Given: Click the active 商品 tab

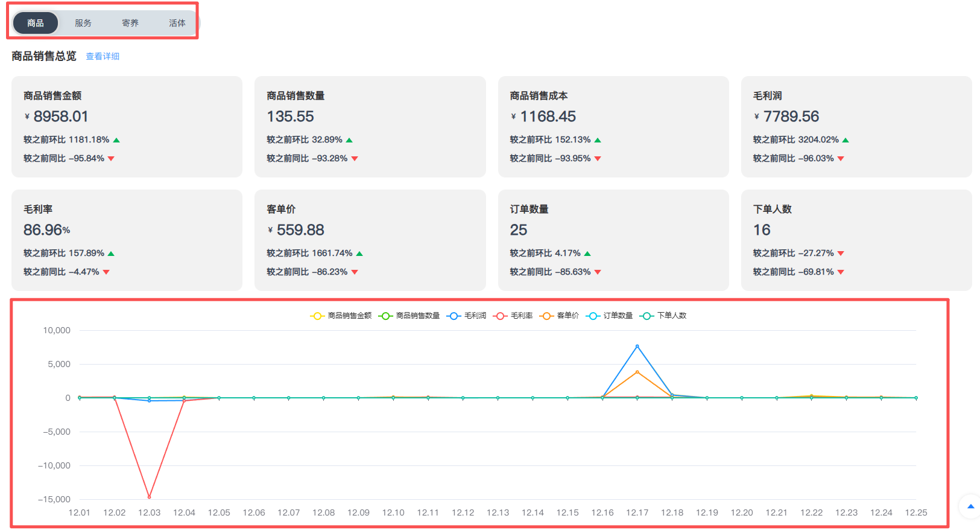Looking at the screenshot, I should click(x=36, y=23).
